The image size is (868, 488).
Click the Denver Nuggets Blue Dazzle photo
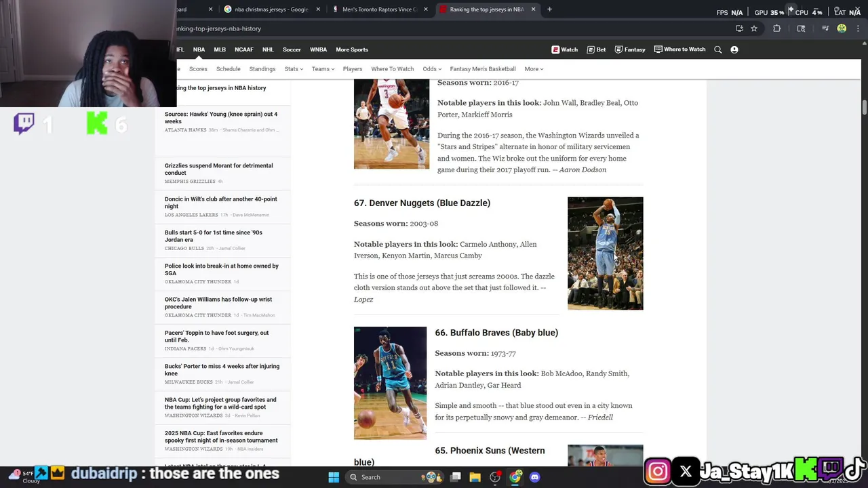605,253
